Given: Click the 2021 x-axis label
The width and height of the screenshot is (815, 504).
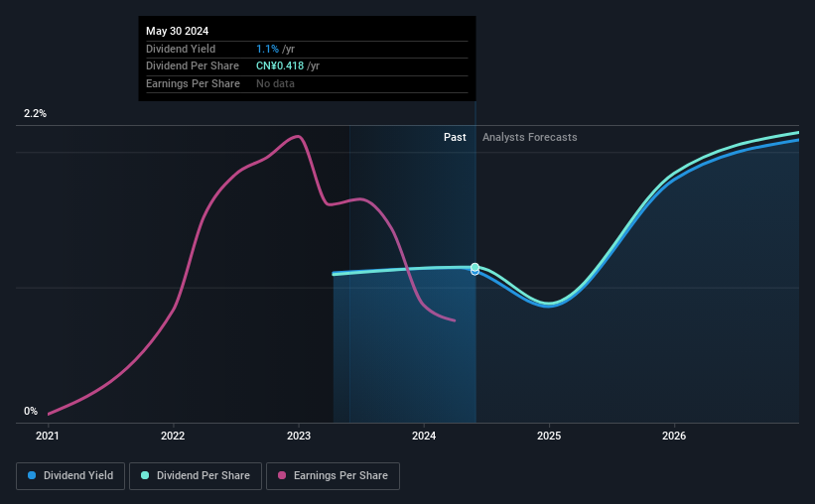Looking at the screenshot, I should point(48,436).
